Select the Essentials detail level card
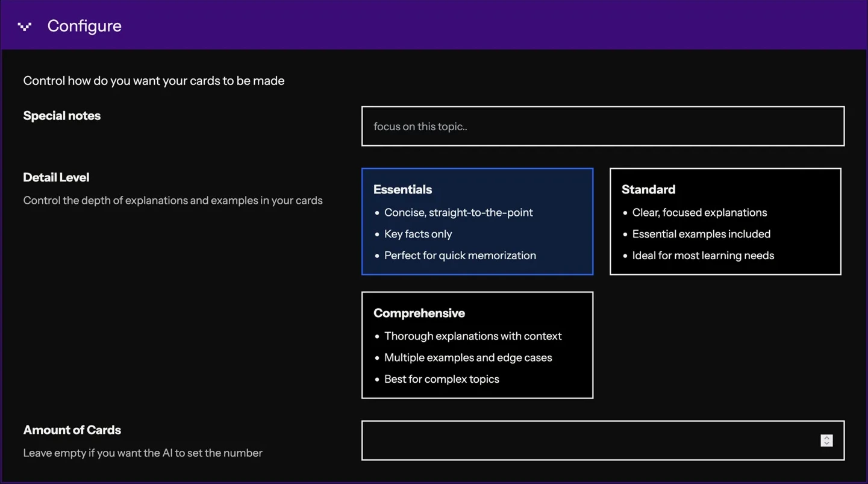Viewport: 868px width, 484px height. 476,221
